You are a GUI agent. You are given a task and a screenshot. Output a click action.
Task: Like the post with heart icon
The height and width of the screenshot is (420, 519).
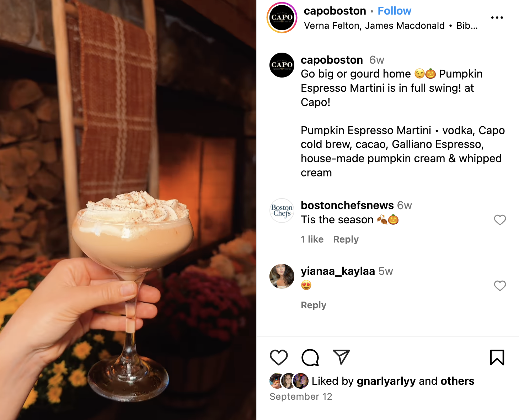coord(279,357)
